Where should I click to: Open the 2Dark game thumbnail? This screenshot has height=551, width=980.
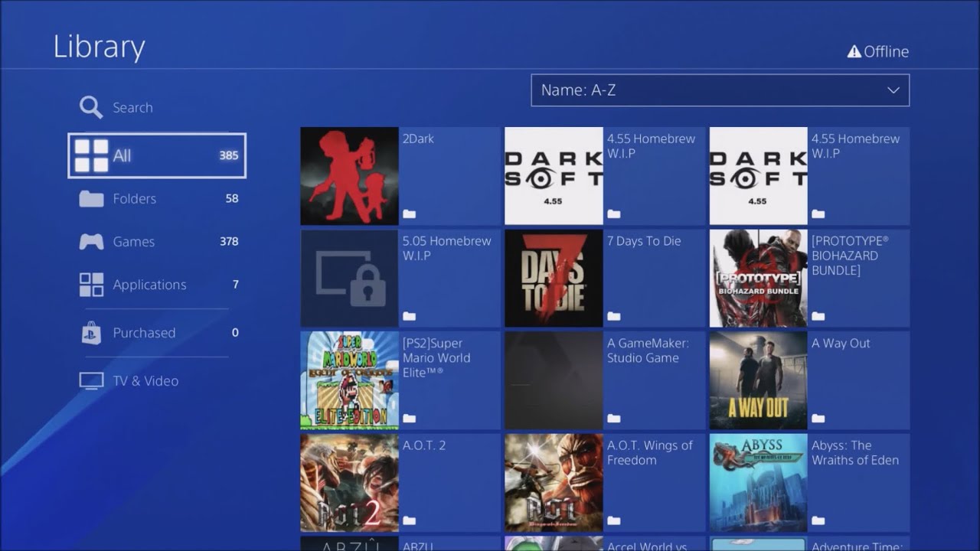click(x=349, y=176)
